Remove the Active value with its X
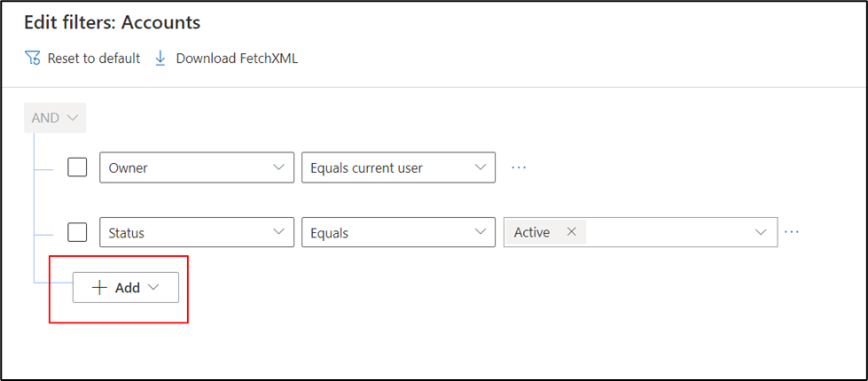This screenshot has height=381, width=868. coord(572,232)
